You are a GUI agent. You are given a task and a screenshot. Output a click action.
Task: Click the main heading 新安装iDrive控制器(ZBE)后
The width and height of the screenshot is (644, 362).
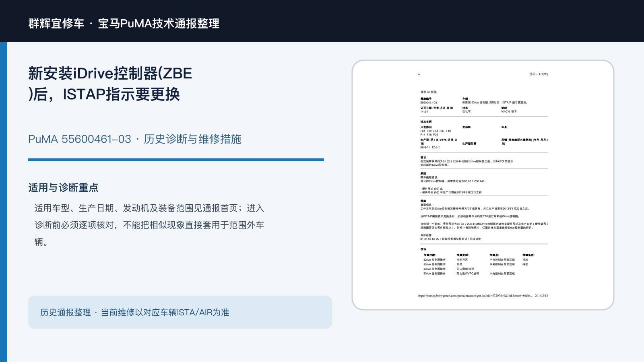110,84
